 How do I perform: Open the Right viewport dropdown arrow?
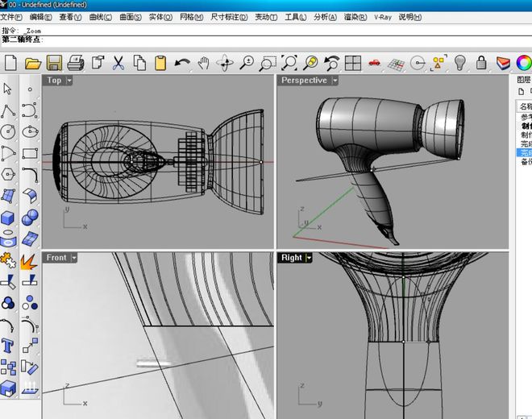coord(309,258)
